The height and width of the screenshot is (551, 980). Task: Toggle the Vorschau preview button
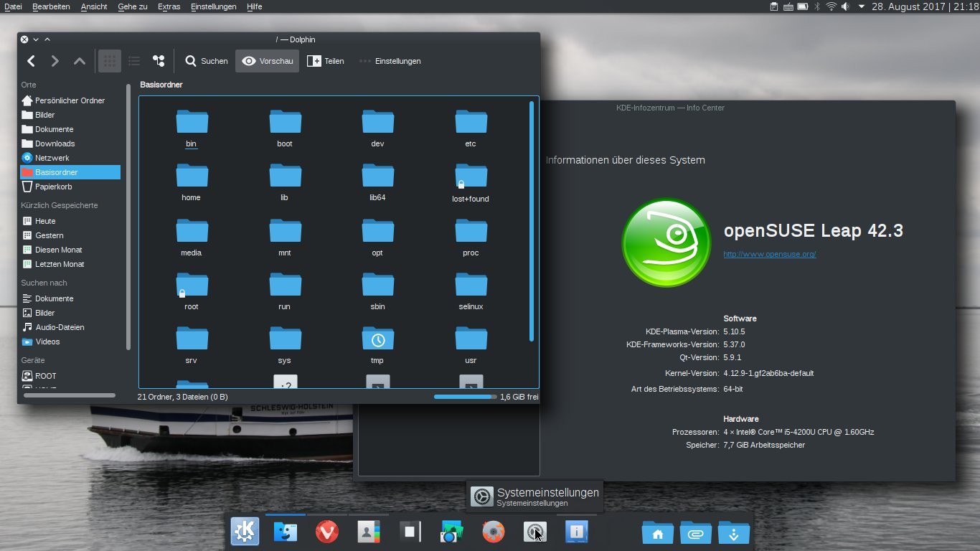(268, 61)
